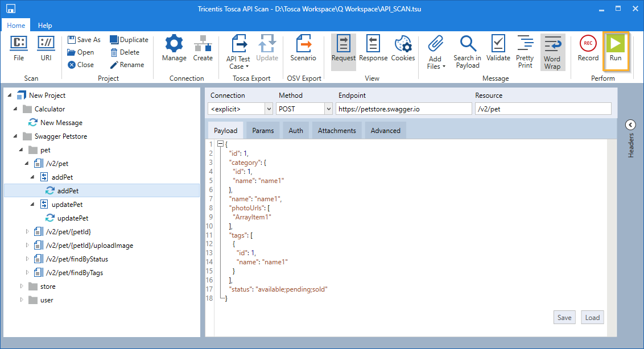Click the Run button in ribbon
This screenshot has width=644, height=349.
click(x=616, y=50)
